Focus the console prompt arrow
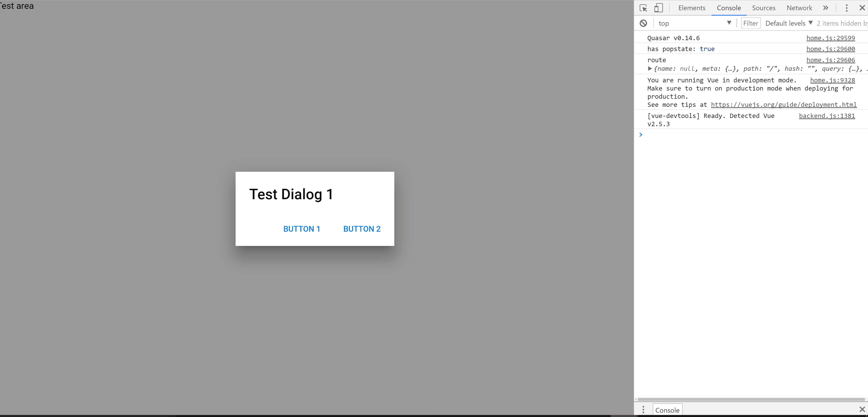This screenshot has height=417, width=868. pos(641,135)
